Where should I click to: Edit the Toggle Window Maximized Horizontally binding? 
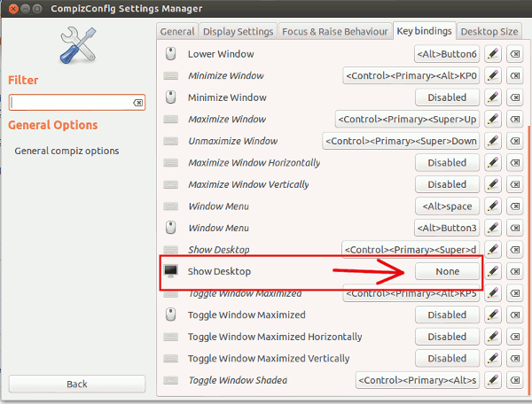pyautogui.click(x=493, y=337)
